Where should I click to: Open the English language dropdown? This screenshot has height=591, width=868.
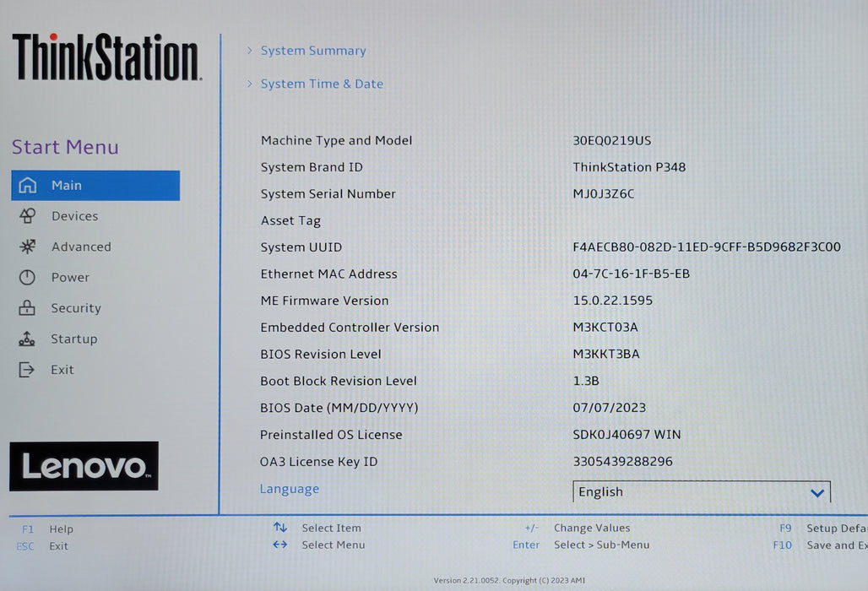[x=702, y=491]
